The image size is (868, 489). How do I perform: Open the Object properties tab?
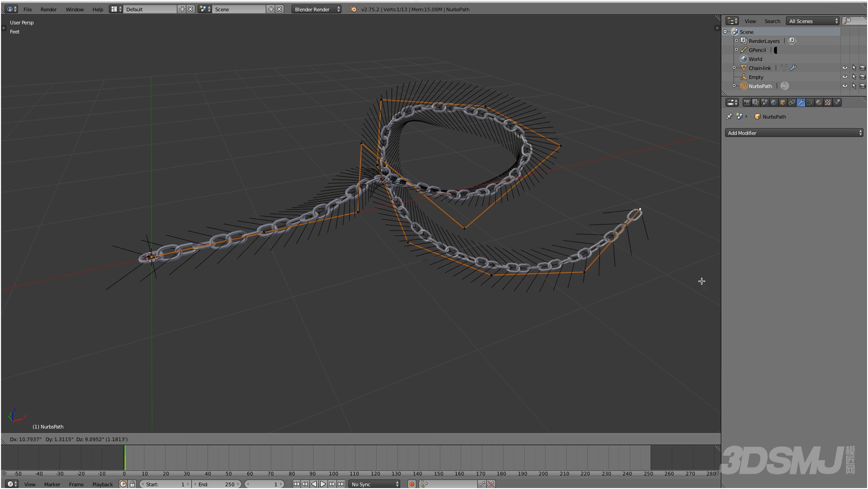(783, 102)
